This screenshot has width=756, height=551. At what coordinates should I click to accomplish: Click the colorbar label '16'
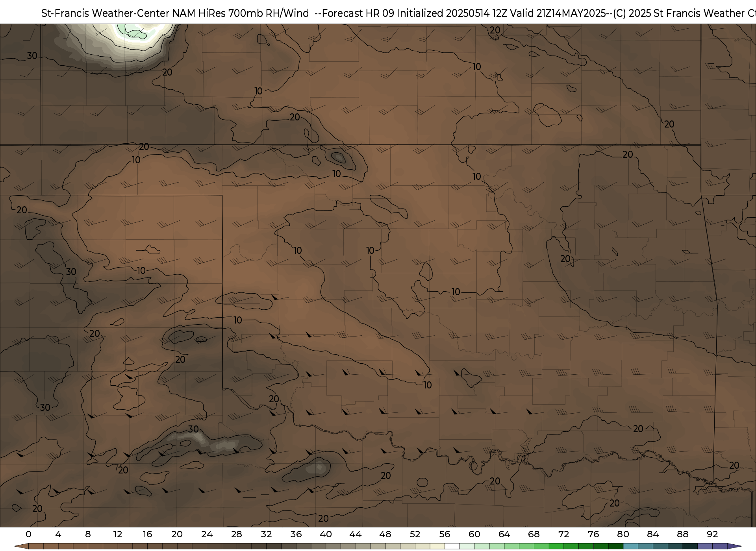tap(147, 534)
